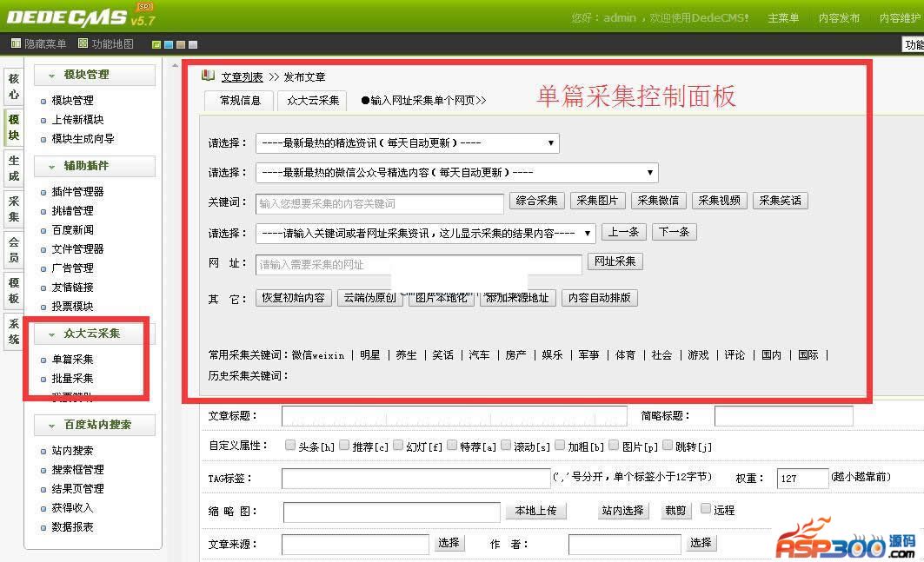Select the blue skin color swatch
Screen dimensions: 924x562
169,45
